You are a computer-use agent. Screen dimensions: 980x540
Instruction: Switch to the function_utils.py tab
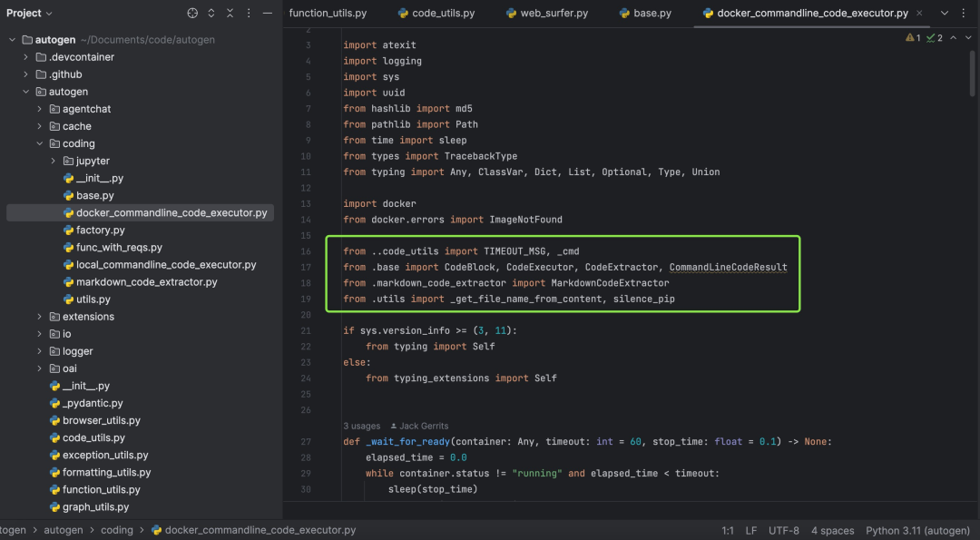coord(328,14)
